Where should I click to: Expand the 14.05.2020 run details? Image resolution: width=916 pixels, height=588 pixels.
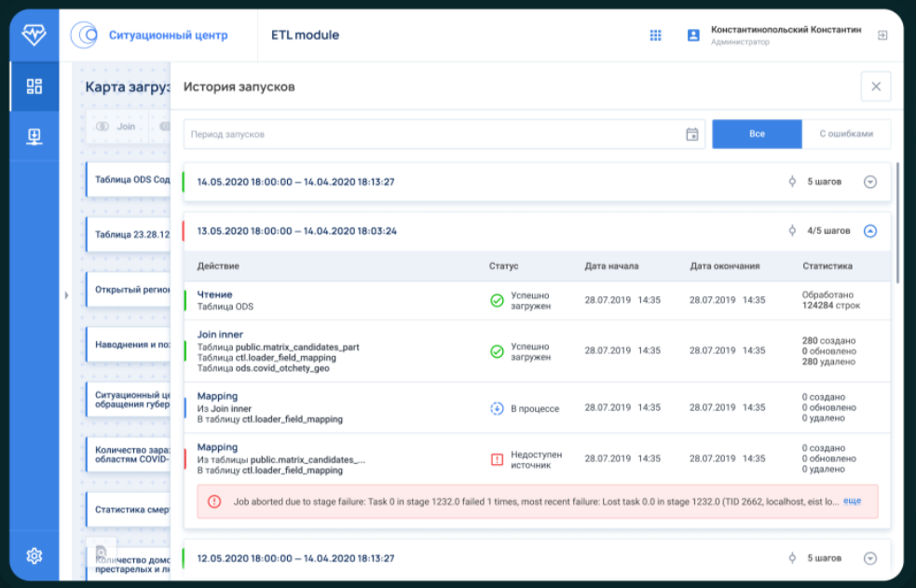[x=870, y=182]
